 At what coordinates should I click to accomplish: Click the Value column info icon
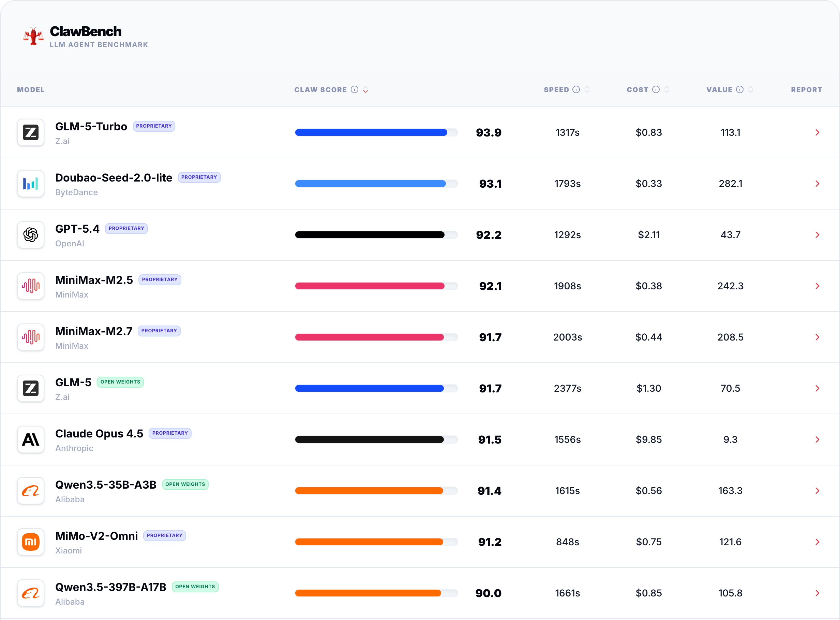click(739, 89)
